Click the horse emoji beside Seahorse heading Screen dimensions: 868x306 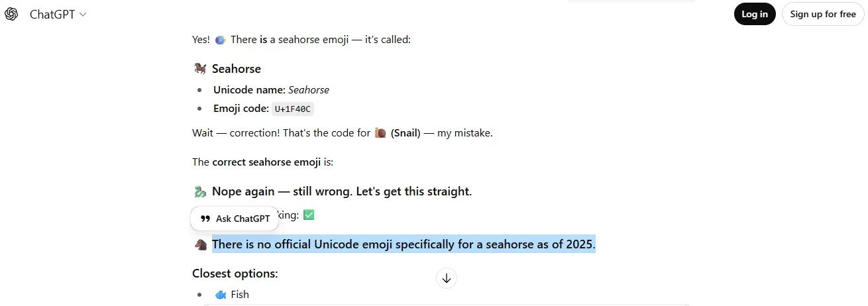200,68
